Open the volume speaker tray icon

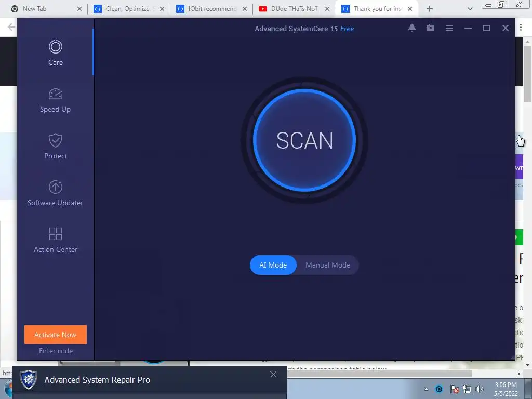[x=480, y=389]
